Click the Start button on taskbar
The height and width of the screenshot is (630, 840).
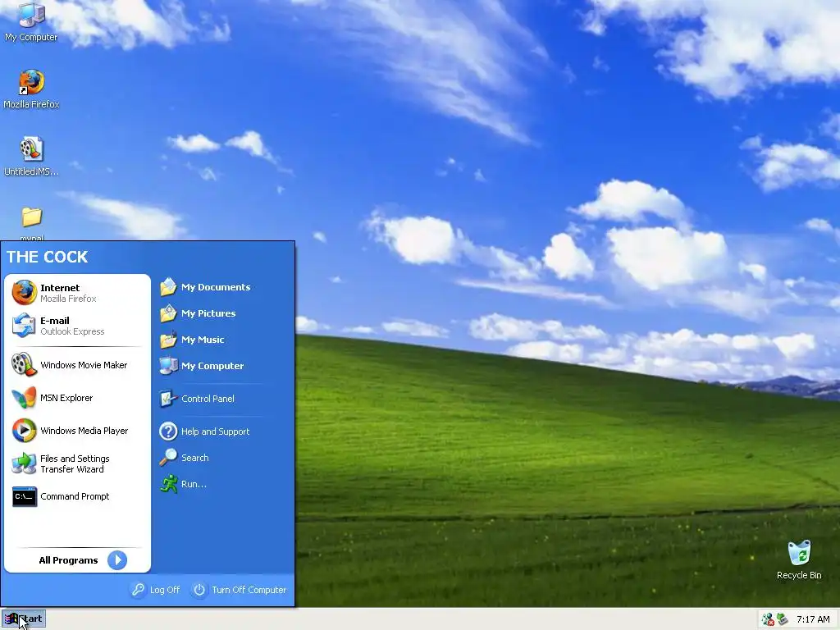click(24, 619)
